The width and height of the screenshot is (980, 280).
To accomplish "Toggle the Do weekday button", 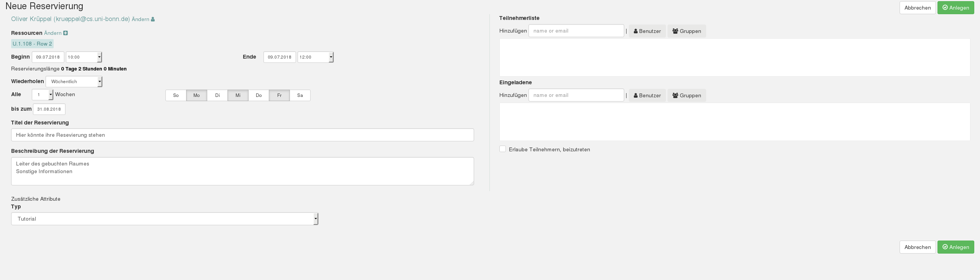I will [258, 95].
